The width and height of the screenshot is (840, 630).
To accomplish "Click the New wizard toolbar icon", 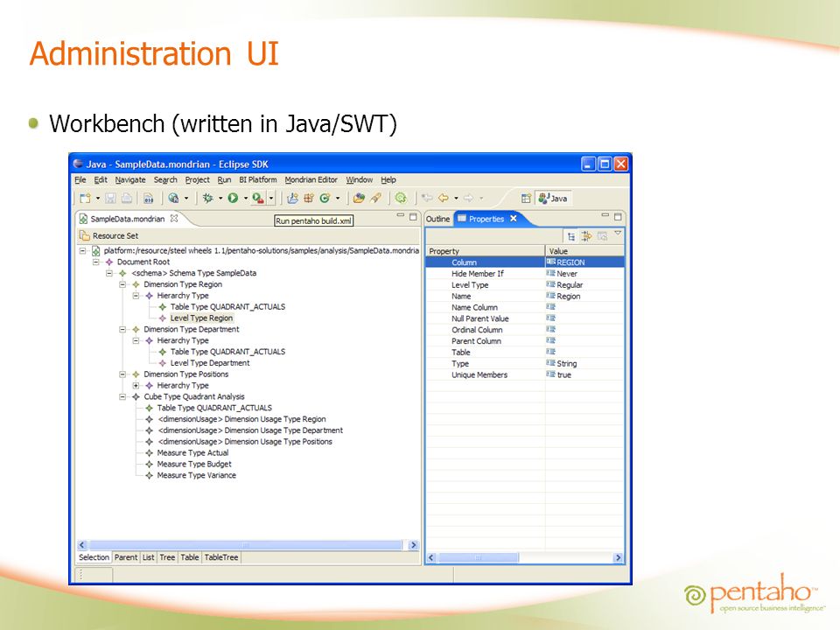I will pyautogui.click(x=85, y=199).
